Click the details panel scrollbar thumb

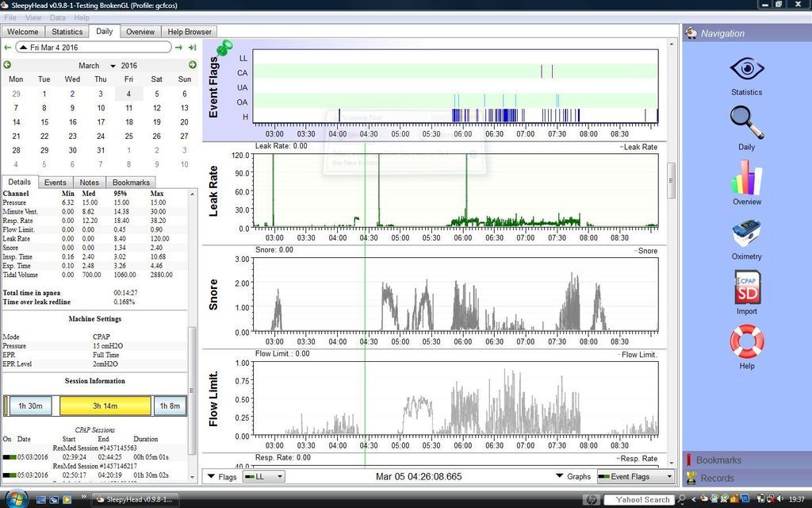click(192, 390)
